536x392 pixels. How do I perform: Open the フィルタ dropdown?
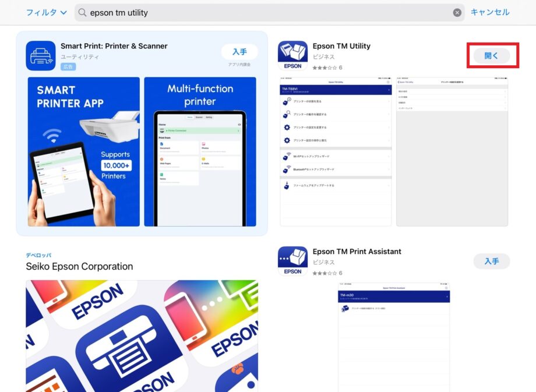(x=46, y=12)
